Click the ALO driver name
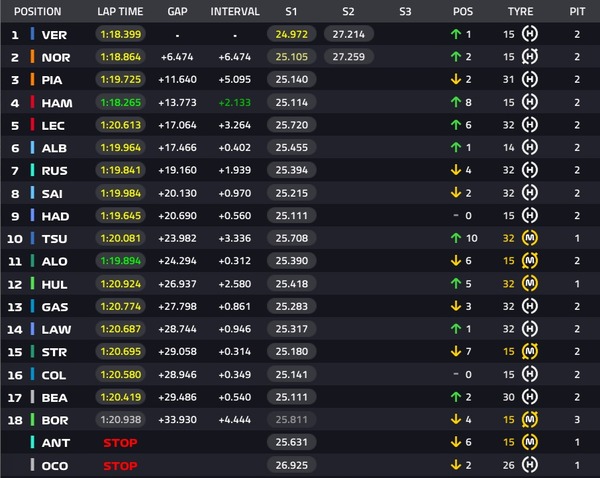600x478 pixels. (x=54, y=261)
